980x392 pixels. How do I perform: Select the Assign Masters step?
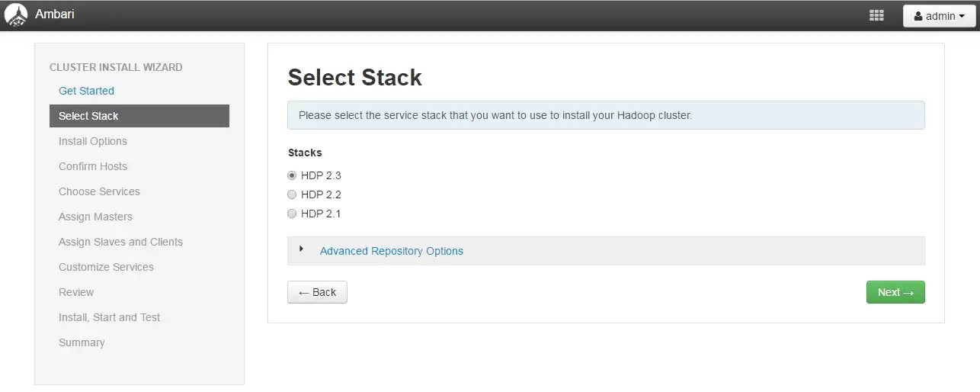click(x=95, y=217)
